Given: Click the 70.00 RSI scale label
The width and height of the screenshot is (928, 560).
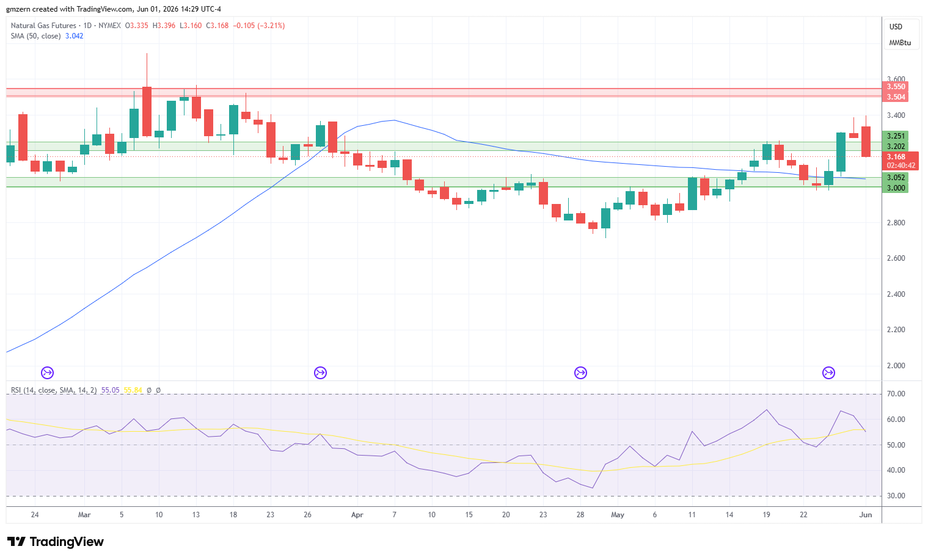Looking at the screenshot, I should [x=896, y=394].
